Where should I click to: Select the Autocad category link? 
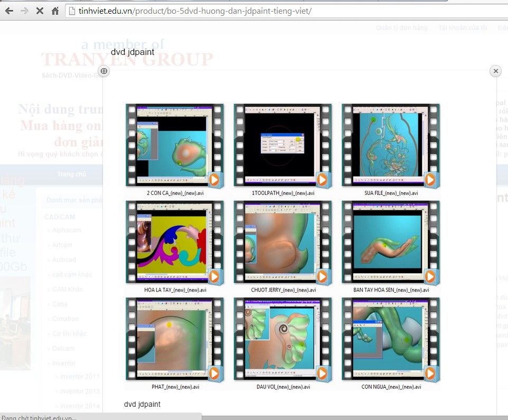pos(64,259)
